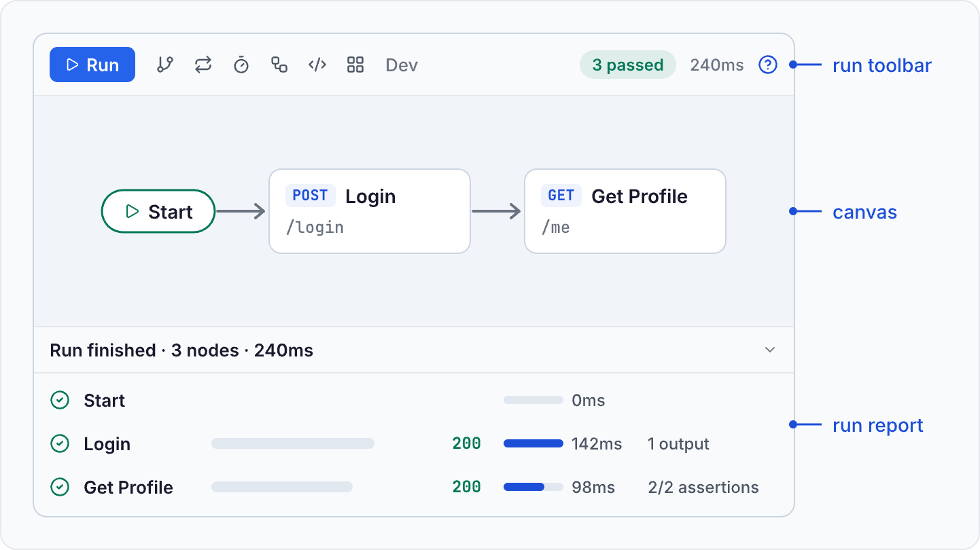Collapse the run report with chevron
The image size is (980, 550).
click(770, 350)
